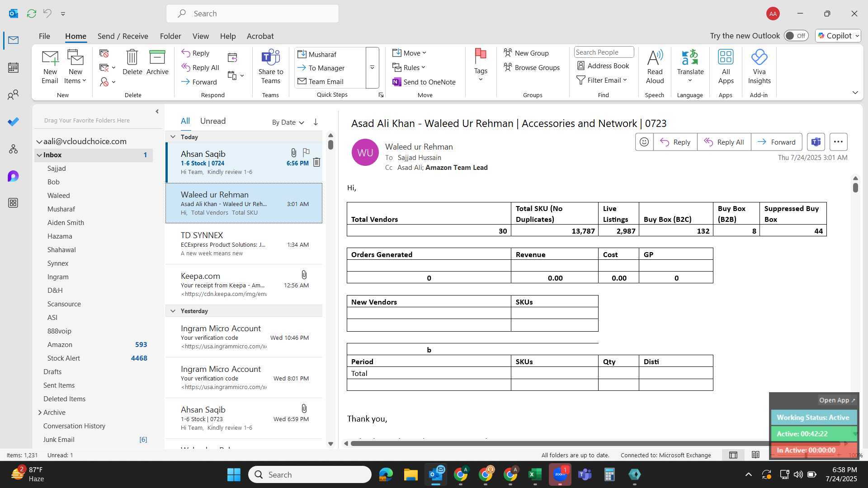Click Share to Teams icon
The height and width of the screenshot is (488, 868).
coord(271,67)
